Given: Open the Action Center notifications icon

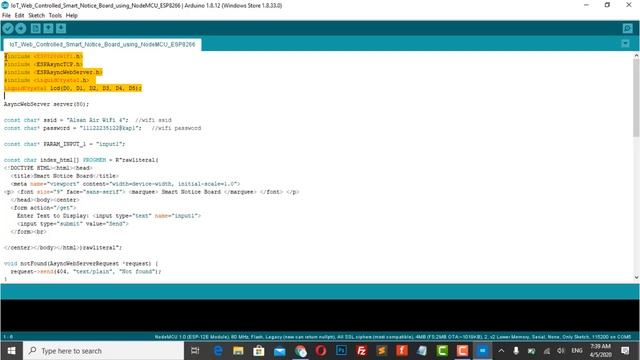Looking at the screenshot, I should [x=625, y=351].
